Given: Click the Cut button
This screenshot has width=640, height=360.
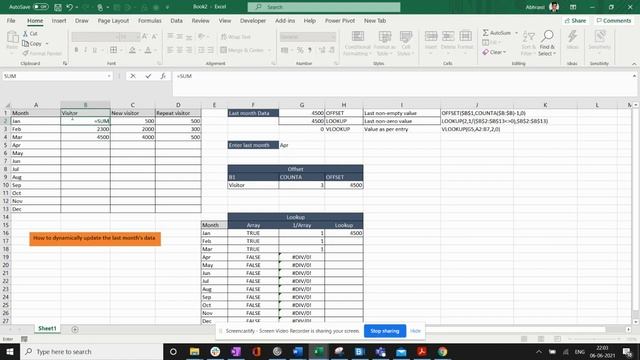Looking at the screenshot, I should point(30,34).
